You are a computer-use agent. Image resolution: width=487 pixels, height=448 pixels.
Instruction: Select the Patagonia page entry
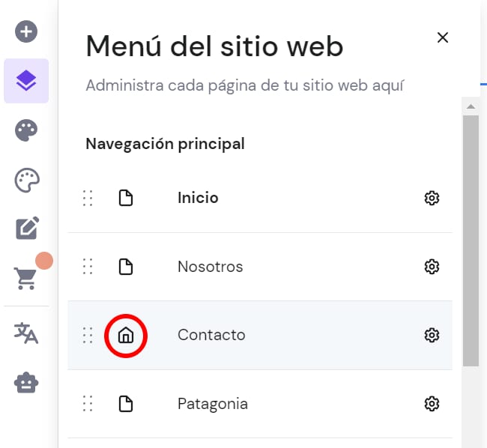coord(213,405)
